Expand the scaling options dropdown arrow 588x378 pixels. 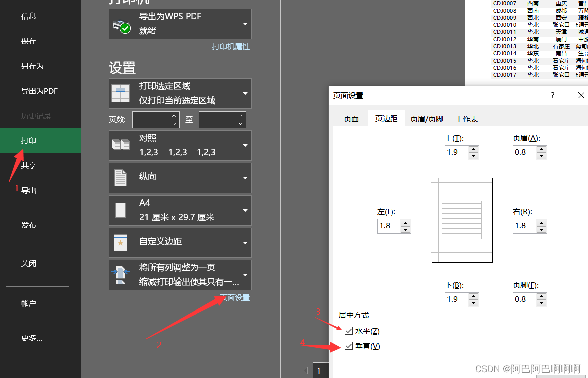pyautogui.click(x=244, y=275)
